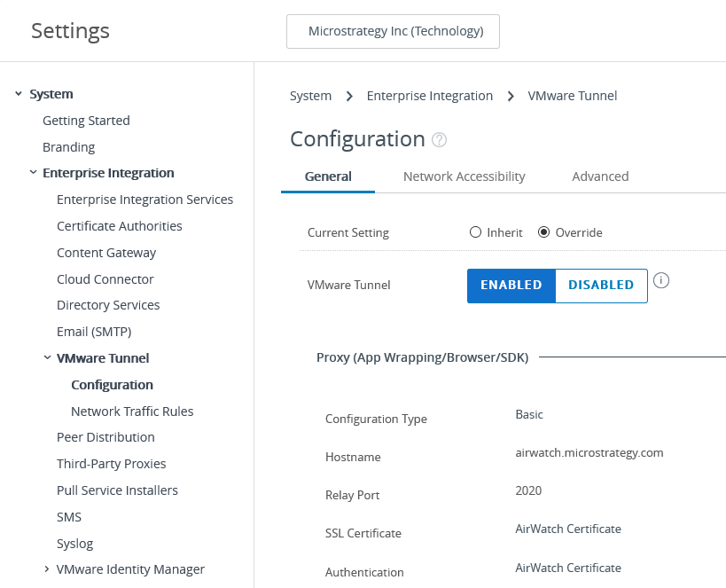This screenshot has width=726, height=588.
Task: Click VMware Tunnel in the breadcrumb
Action: (x=573, y=96)
